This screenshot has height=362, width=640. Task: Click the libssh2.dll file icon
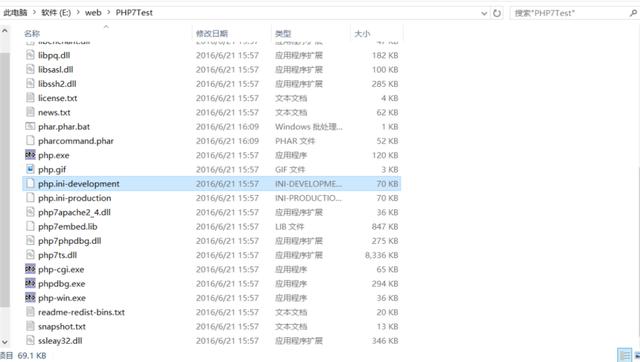tap(30, 84)
